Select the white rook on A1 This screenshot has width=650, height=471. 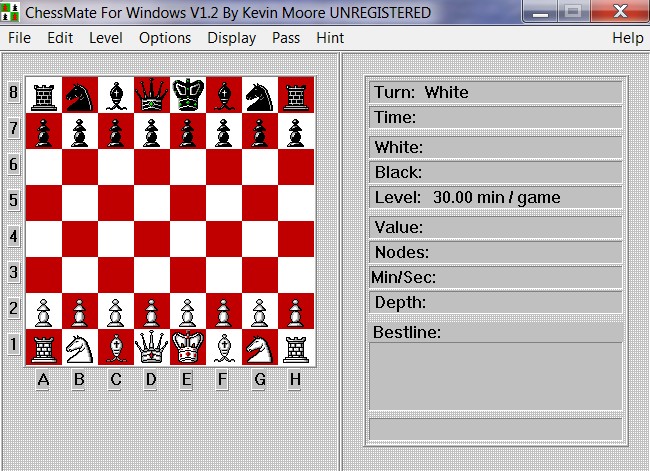tap(44, 347)
